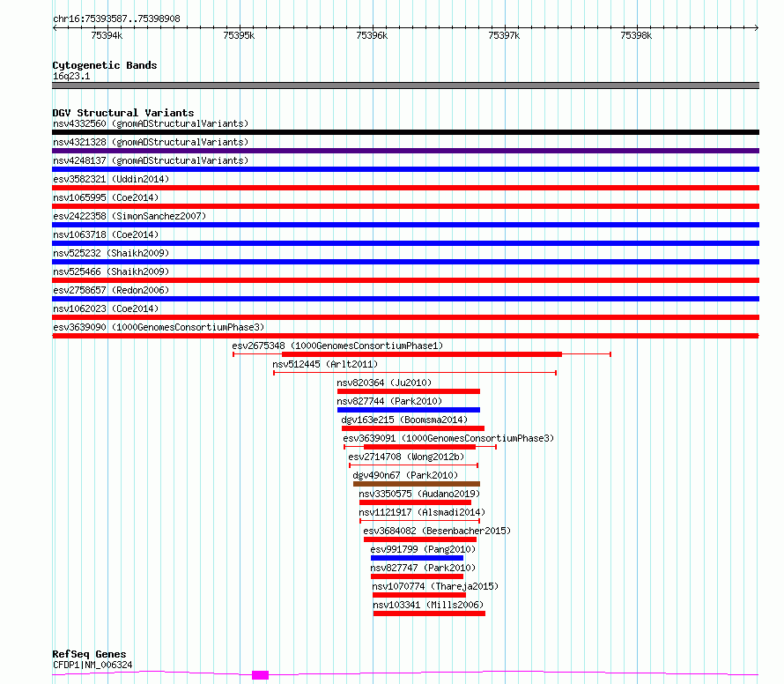Click the 75397k ruler tick label

[504, 35]
